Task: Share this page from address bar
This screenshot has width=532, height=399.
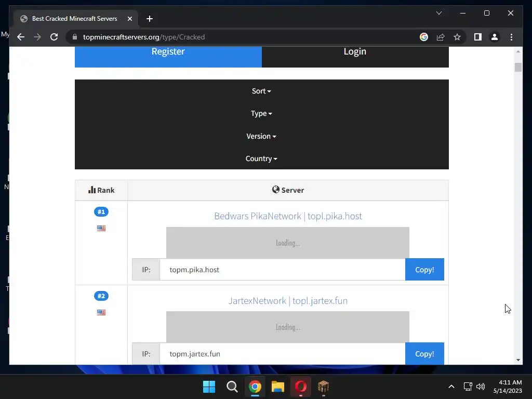Action: (x=441, y=37)
